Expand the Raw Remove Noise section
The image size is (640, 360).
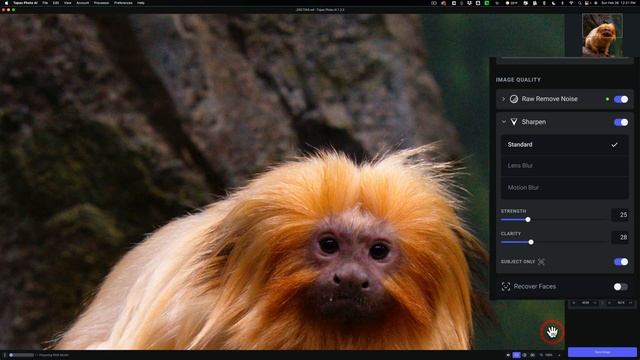pyautogui.click(x=503, y=99)
